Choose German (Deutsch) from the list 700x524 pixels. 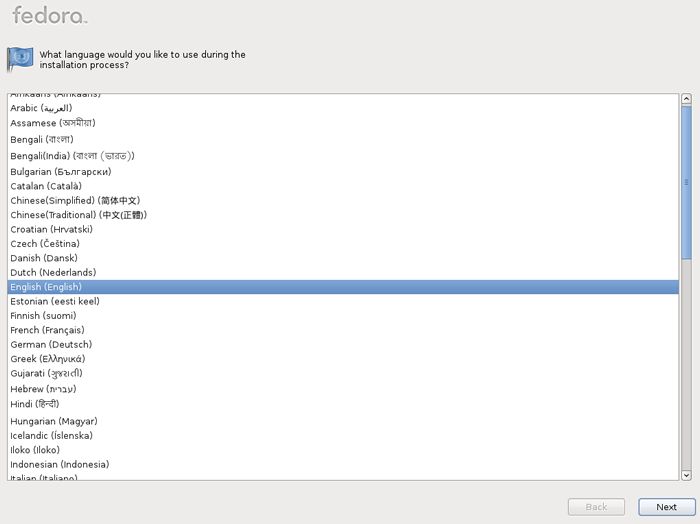343,344
